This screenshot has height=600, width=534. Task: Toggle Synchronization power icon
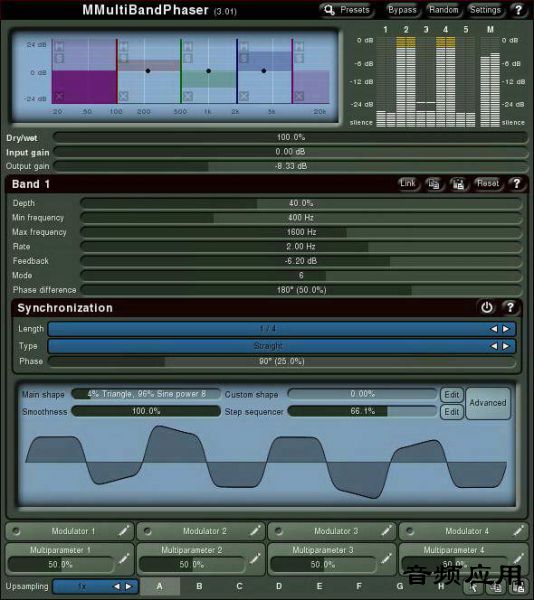[x=487, y=307]
